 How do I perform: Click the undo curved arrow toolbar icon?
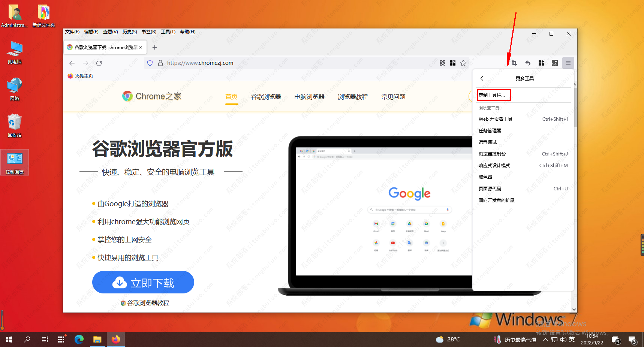point(528,63)
